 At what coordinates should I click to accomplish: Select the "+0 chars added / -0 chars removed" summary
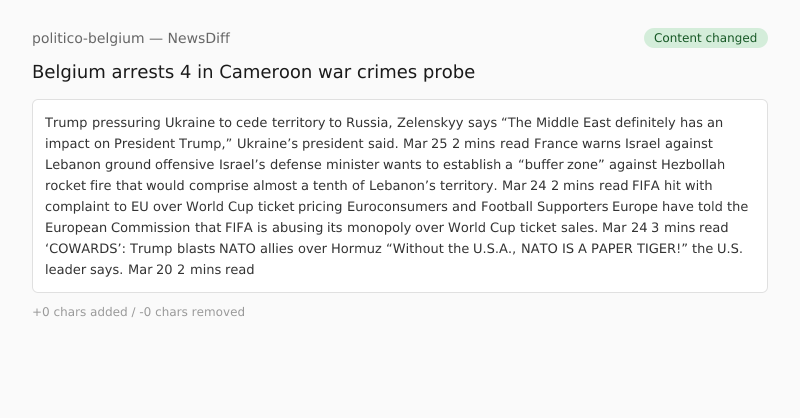tap(138, 312)
